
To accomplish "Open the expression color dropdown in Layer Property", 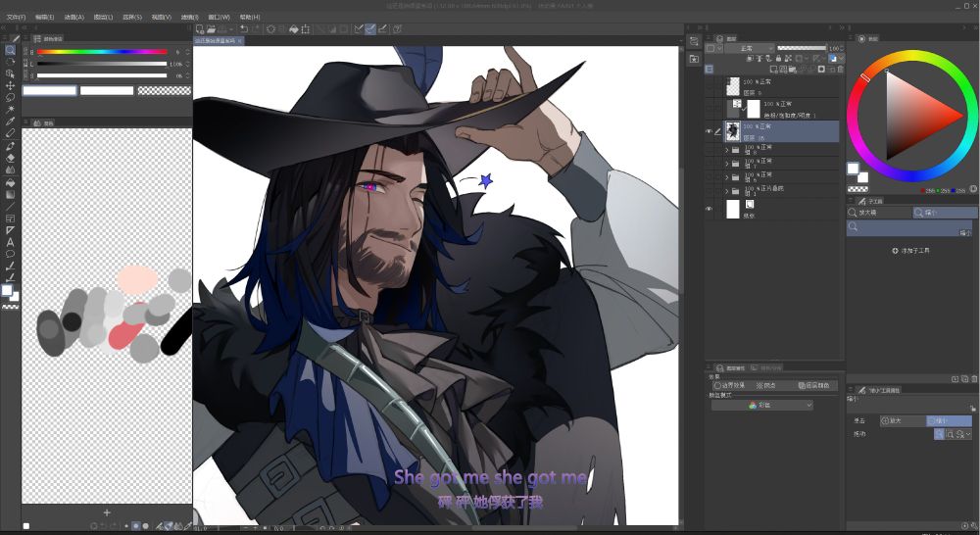I will [761, 405].
